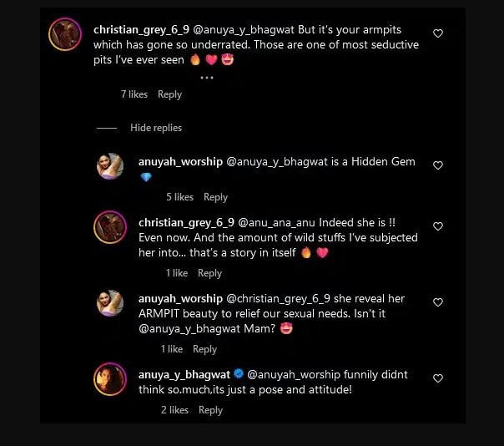Reply to the comment with 5 likes
Screen dimensions: 504x446
click(x=215, y=197)
